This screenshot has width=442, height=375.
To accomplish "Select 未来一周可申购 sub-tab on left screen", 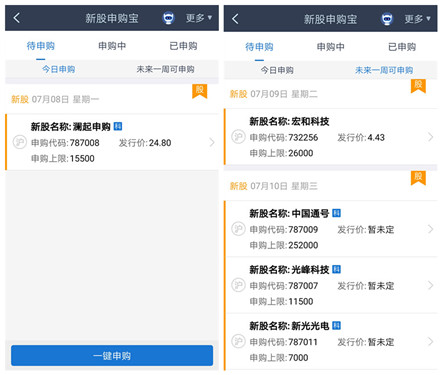I will 165,69.
